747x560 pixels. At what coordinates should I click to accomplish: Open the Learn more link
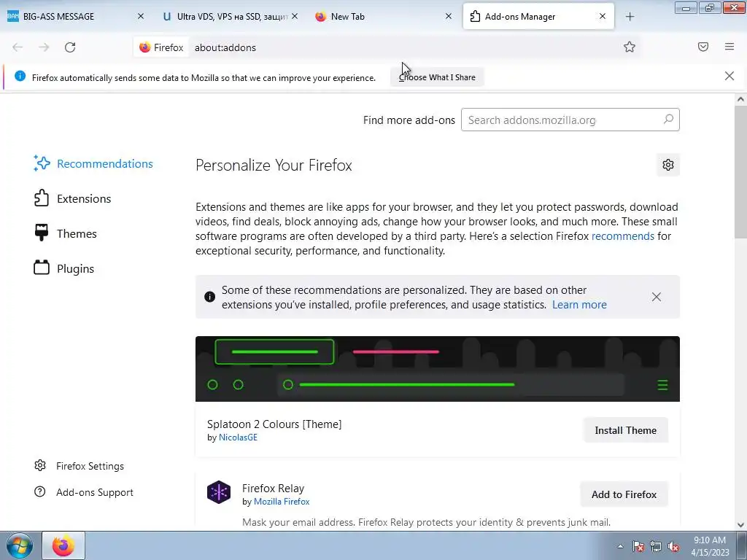click(579, 305)
